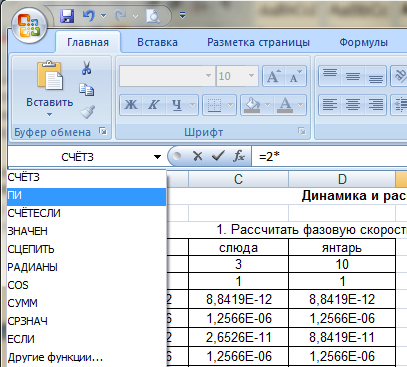The image size is (407, 367).
Task: Open the Office button menu
Action: (x=29, y=25)
